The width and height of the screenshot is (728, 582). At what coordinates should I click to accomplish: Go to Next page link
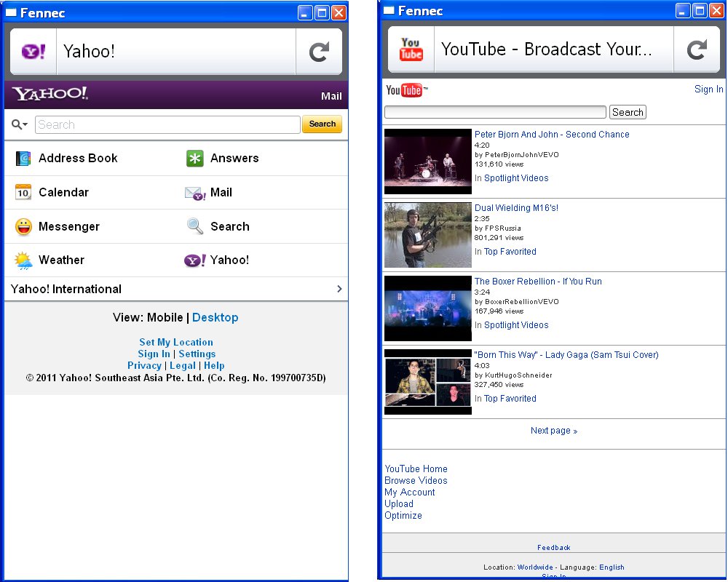point(554,431)
